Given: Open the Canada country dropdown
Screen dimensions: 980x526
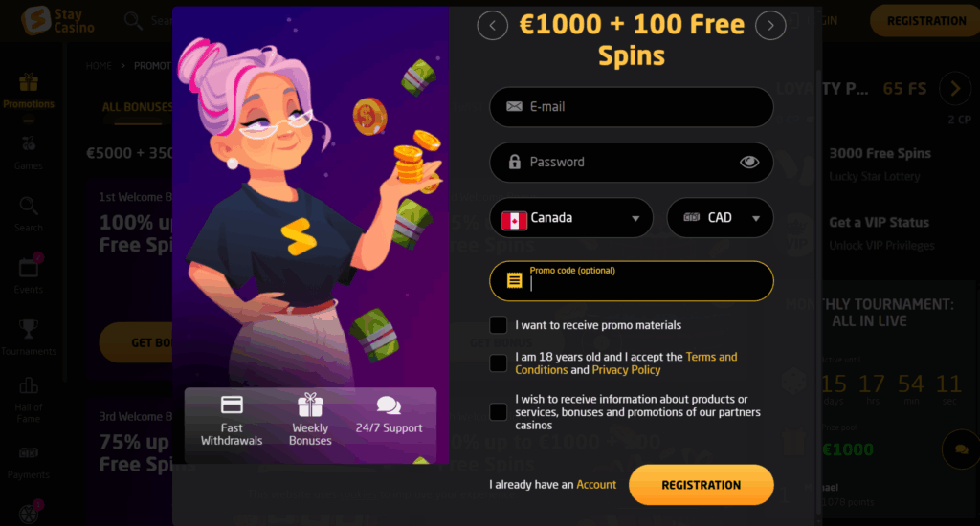Looking at the screenshot, I should (571, 218).
